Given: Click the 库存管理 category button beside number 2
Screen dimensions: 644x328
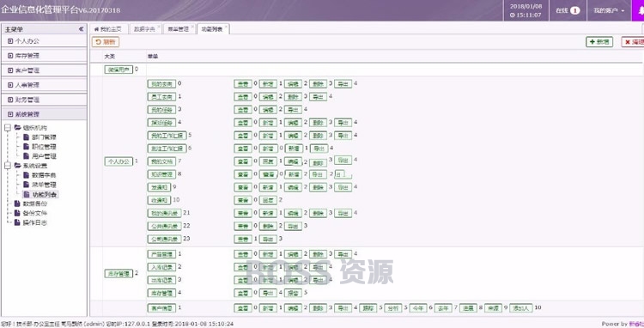Looking at the screenshot, I should coord(118,273).
